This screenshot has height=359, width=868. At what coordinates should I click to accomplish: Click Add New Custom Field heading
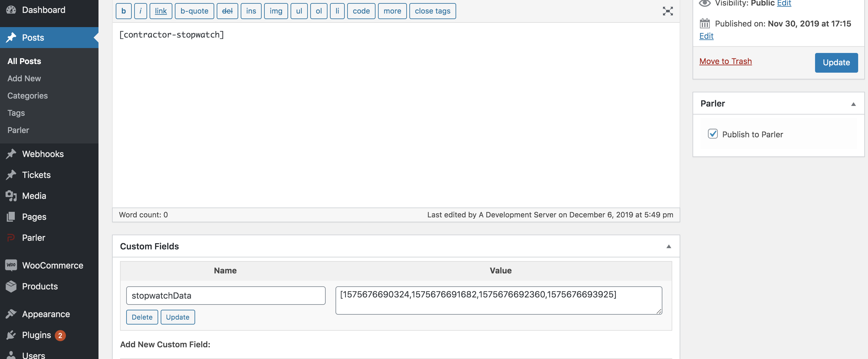click(x=165, y=344)
